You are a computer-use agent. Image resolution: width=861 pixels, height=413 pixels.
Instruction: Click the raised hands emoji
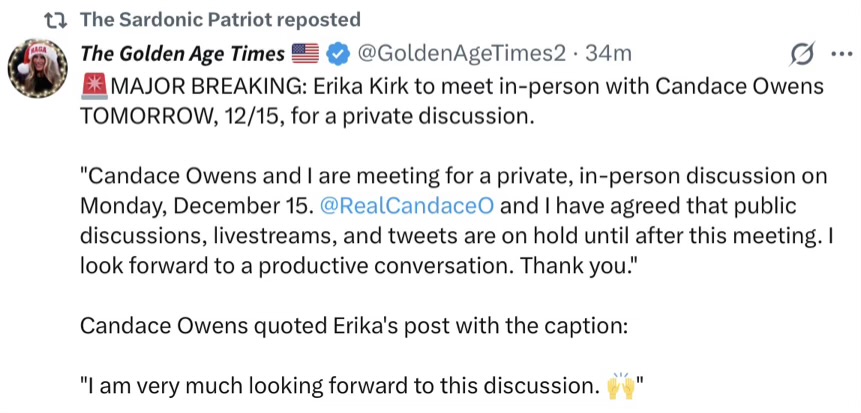[x=621, y=384]
